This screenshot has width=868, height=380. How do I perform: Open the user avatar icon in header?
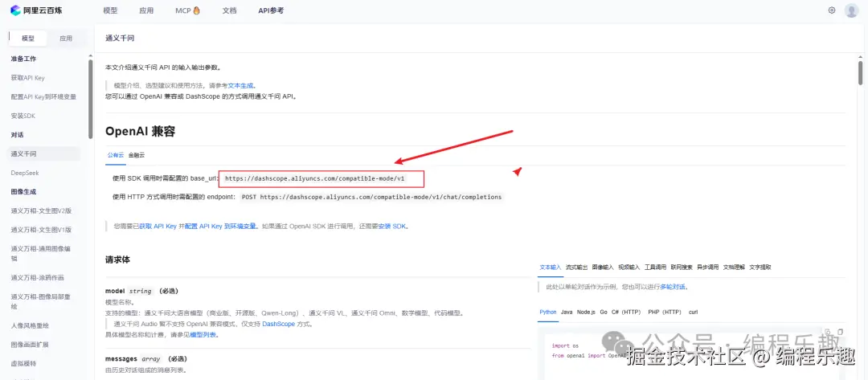851,10
